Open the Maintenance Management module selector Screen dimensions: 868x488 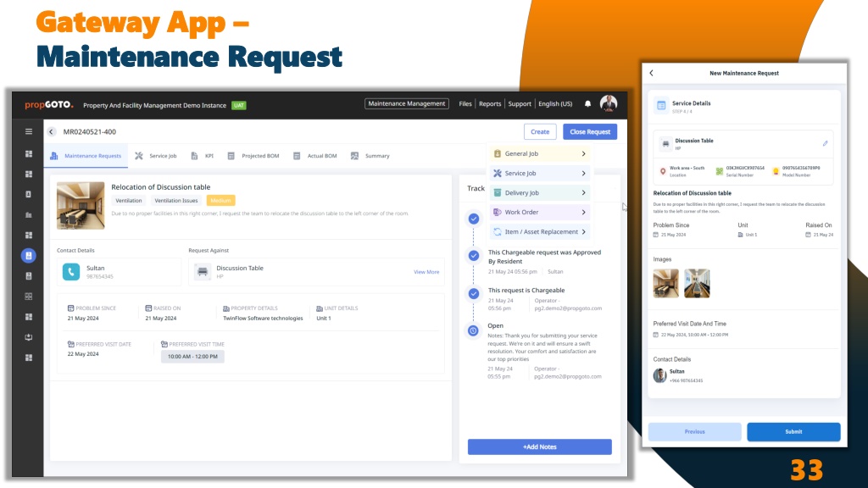click(x=406, y=103)
